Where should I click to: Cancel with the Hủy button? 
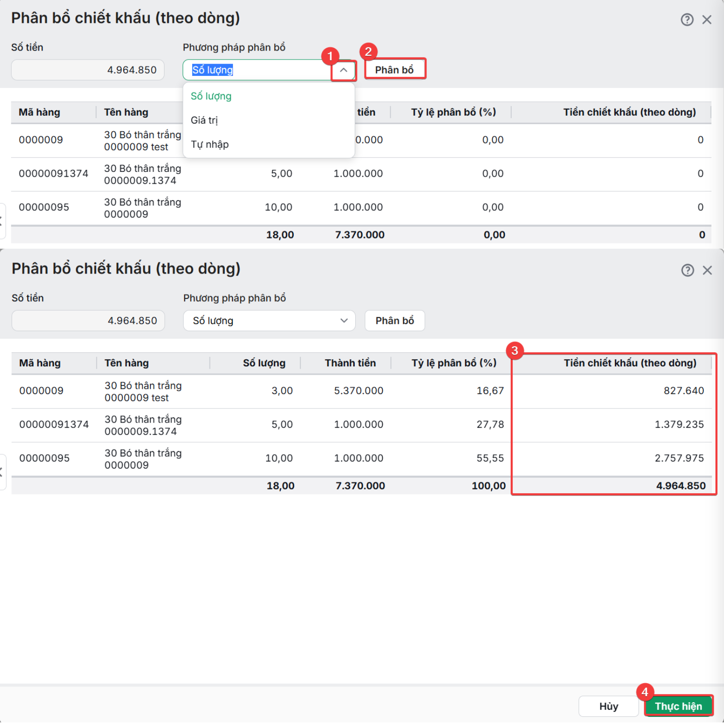click(x=608, y=706)
